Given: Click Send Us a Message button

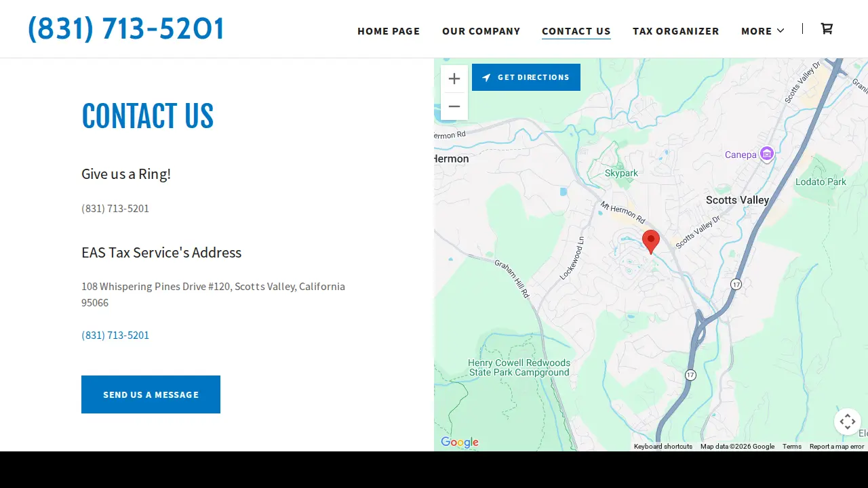Looking at the screenshot, I should click(151, 394).
